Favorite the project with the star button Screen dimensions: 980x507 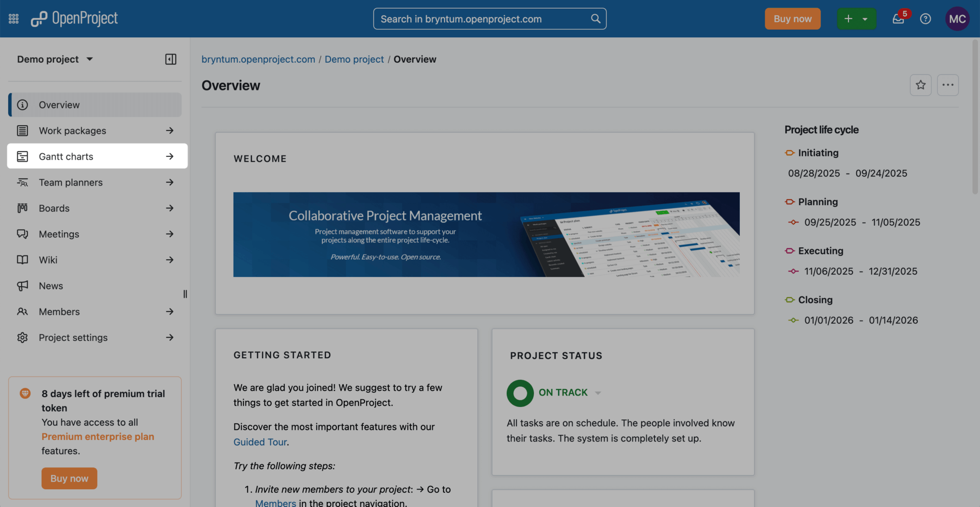[920, 85]
